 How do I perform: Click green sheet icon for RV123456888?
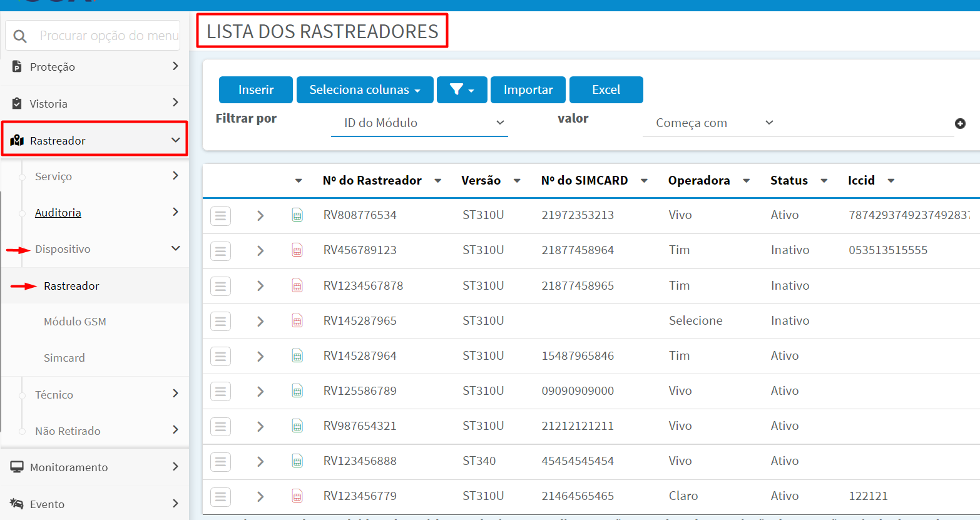tap(297, 461)
